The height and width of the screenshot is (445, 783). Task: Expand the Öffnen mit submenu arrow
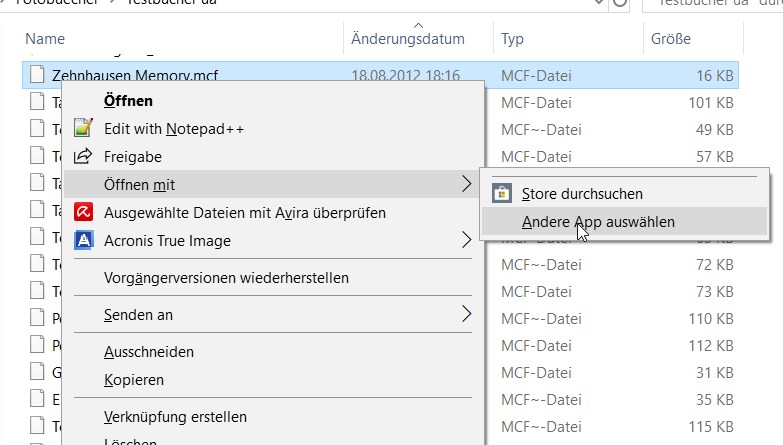pos(466,184)
